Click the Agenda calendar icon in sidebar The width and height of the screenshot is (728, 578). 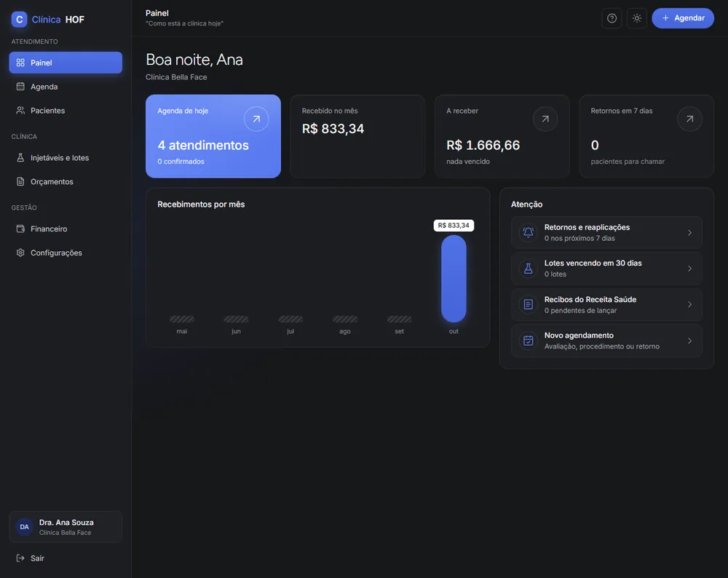20,87
